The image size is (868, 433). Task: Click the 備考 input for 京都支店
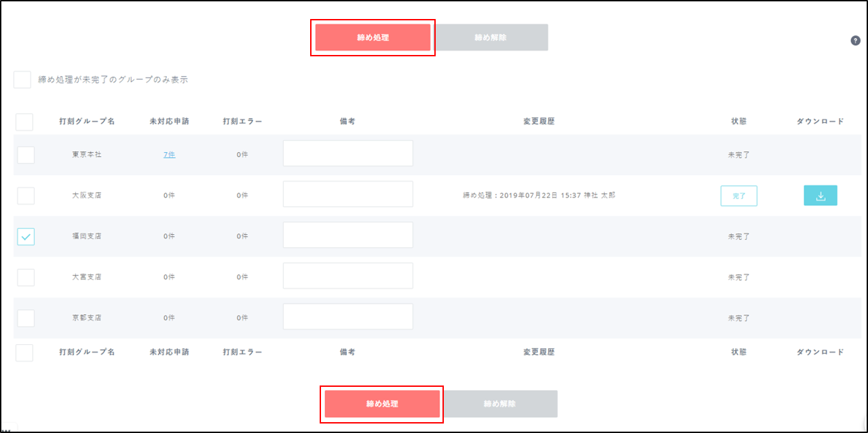click(347, 316)
